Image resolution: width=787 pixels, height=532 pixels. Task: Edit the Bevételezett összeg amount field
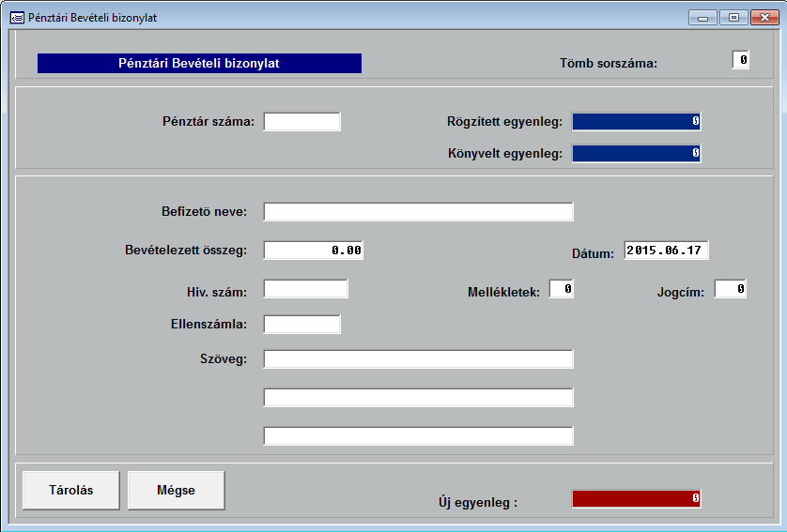313,251
